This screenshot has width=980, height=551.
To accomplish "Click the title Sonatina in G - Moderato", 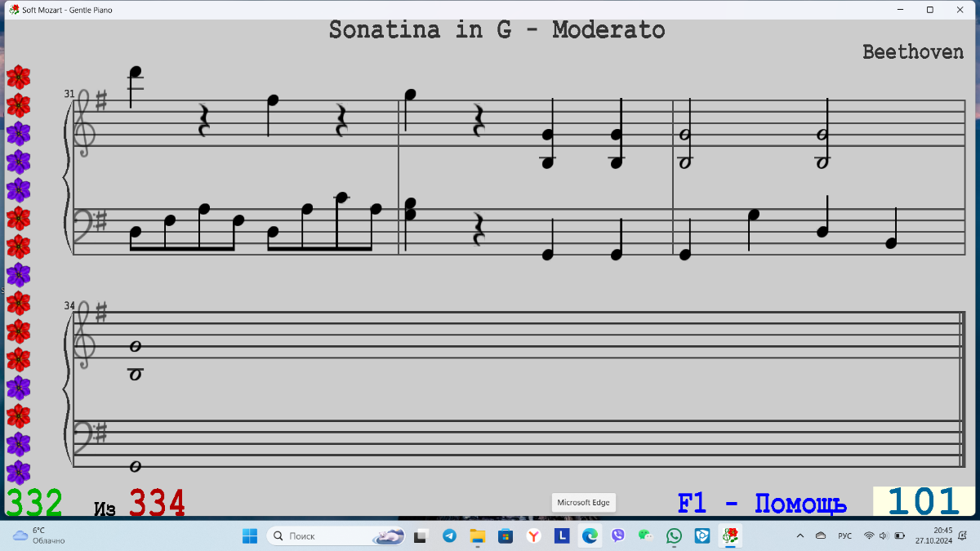I will pyautogui.click(x=497, y=30).
